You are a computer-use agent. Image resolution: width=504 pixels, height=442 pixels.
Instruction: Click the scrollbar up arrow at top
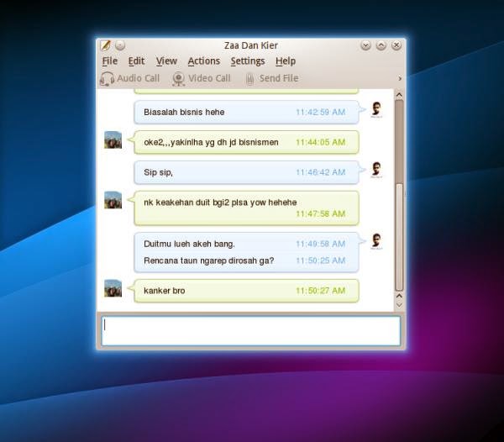coord(399,95)
